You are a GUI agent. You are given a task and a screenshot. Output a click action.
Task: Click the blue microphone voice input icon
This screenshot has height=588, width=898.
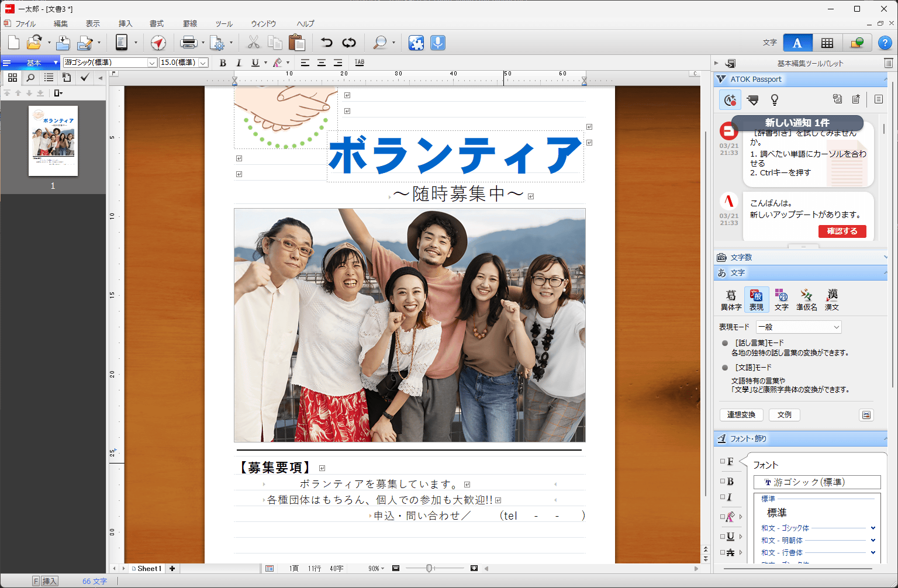437,43
